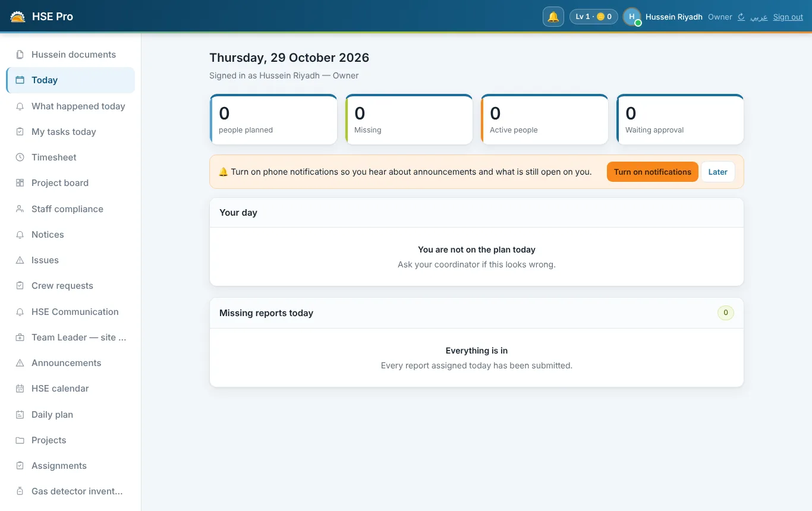The width and height of the screenshot is (812, 511).
Task: Click the Timesheet clock icon
Action: [20, 157]
